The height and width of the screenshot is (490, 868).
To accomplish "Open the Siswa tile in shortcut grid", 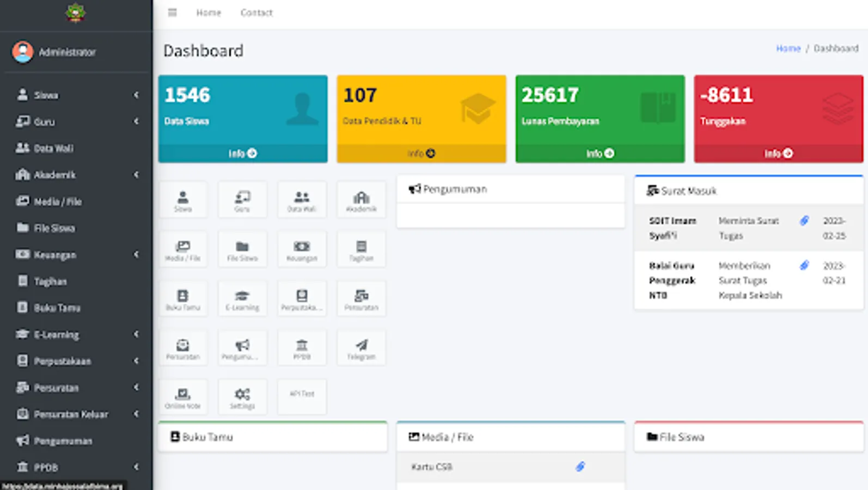I will [183, 200].
